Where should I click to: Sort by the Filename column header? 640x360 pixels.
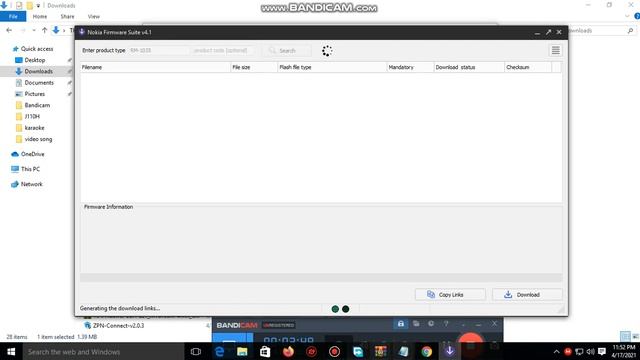click(x=155, y=67)
